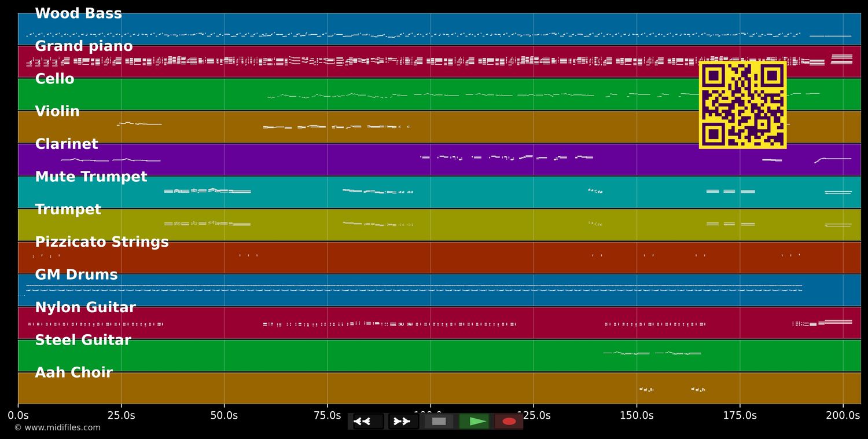
Task: Select the Grand piano track
Action: 84,46
